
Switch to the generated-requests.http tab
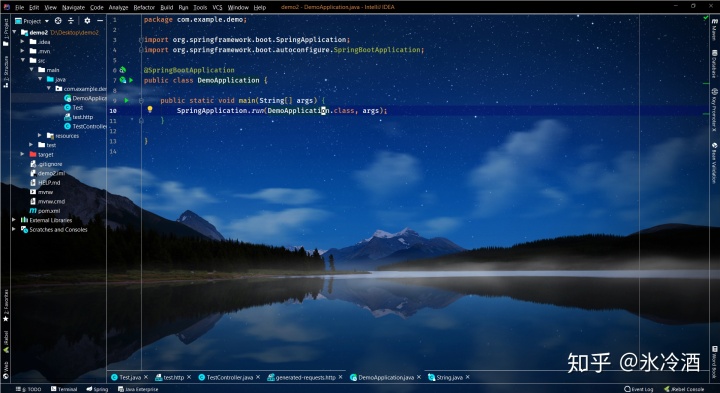click(x=305, y=377)
